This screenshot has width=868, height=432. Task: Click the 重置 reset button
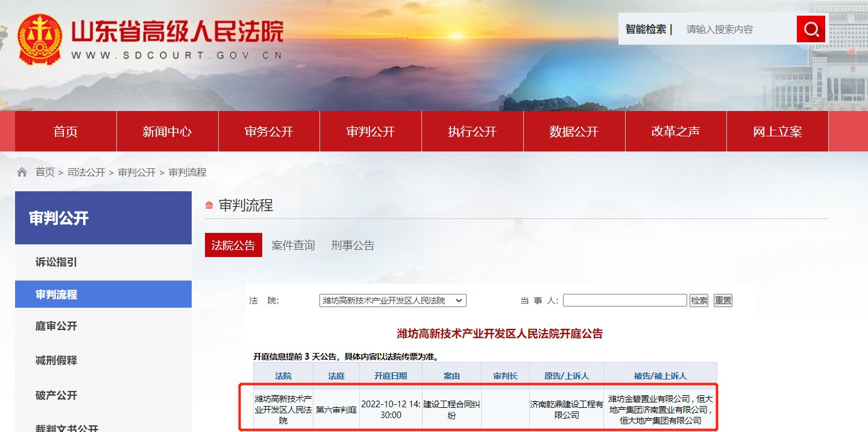coord(723,300)
